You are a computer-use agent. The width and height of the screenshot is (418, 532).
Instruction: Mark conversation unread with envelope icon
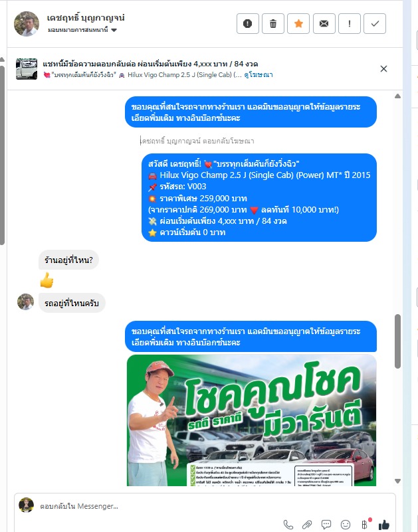click(x=324, y=23)
